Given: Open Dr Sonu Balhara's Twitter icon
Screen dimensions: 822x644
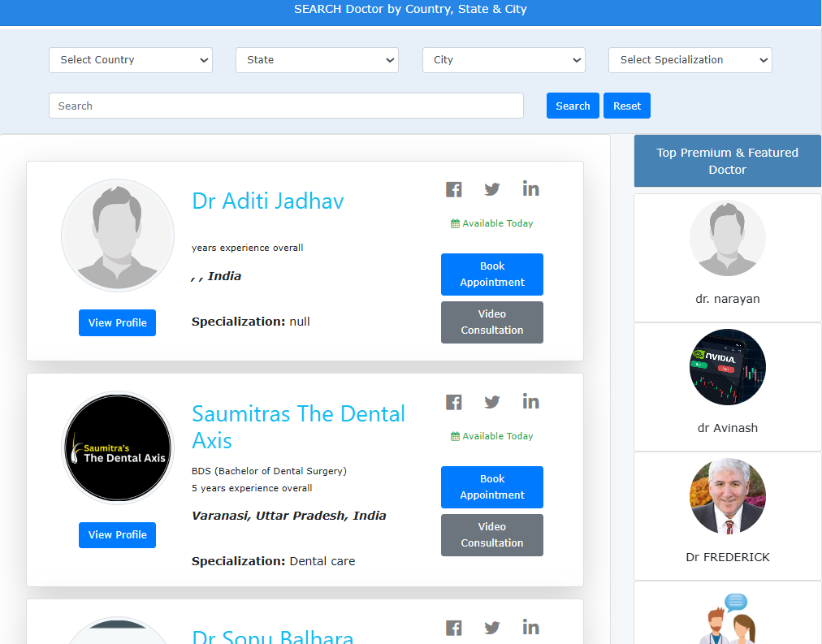Looking at the screenshot, I should tap(491, 628).
